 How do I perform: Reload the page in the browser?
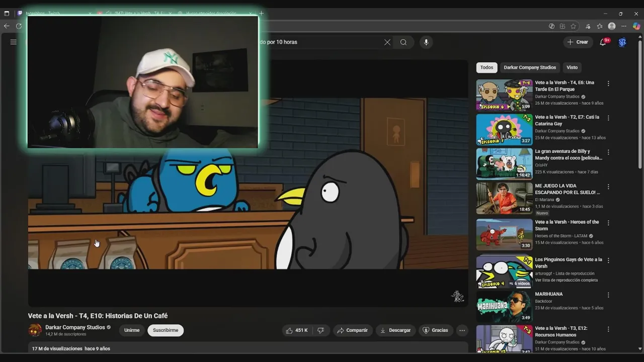coord(19,26)
